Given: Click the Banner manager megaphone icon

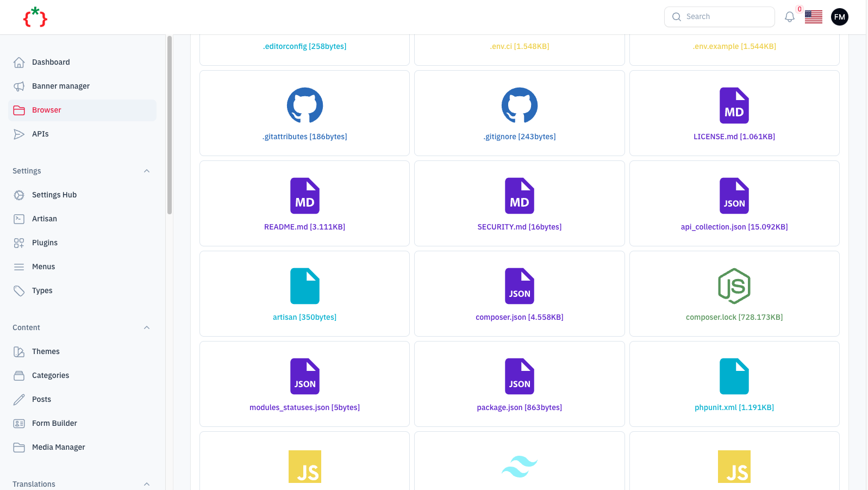Looking at the screenshot, I should (19, 86).
